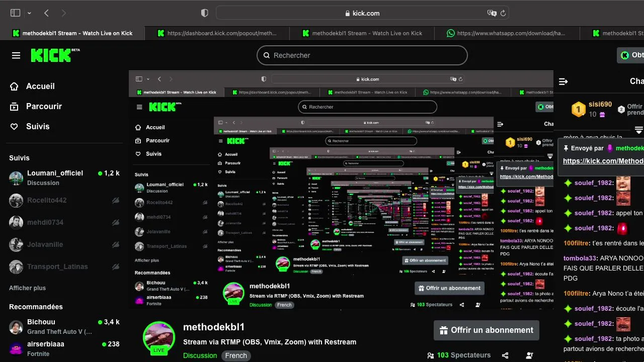
Task: Open Bichouu's Grand Theft Auto V stream in the full-size sidebar
Action: click(64, 327)
